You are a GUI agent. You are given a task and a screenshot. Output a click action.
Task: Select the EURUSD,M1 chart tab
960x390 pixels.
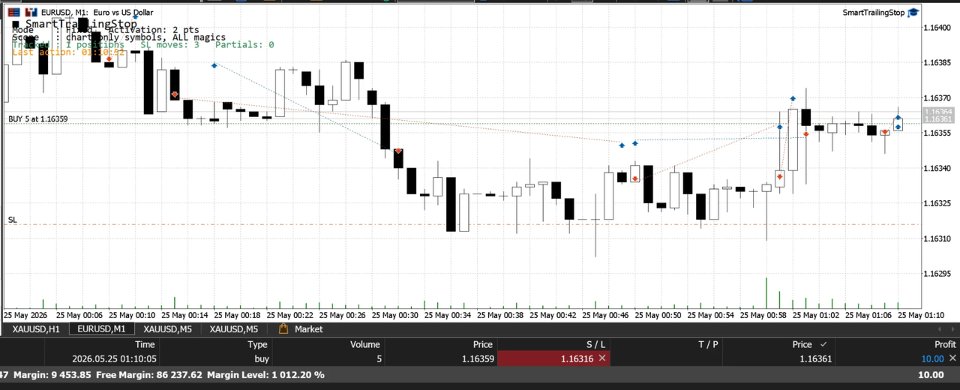click(101, 329)
